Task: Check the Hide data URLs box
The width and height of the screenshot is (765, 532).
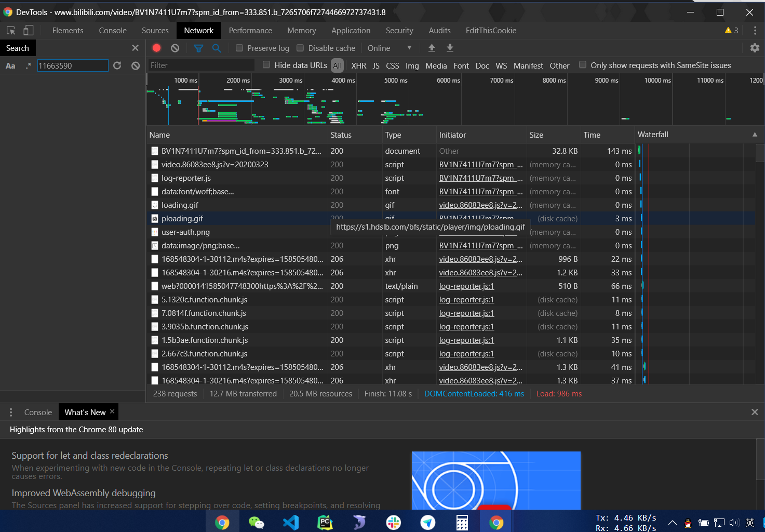Action: tap(266, 65)
